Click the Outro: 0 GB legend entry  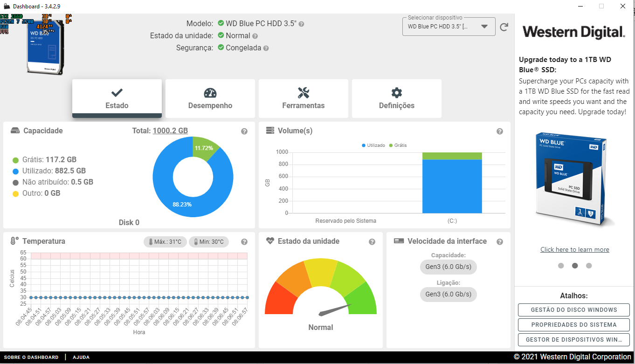tap(36, 193)
